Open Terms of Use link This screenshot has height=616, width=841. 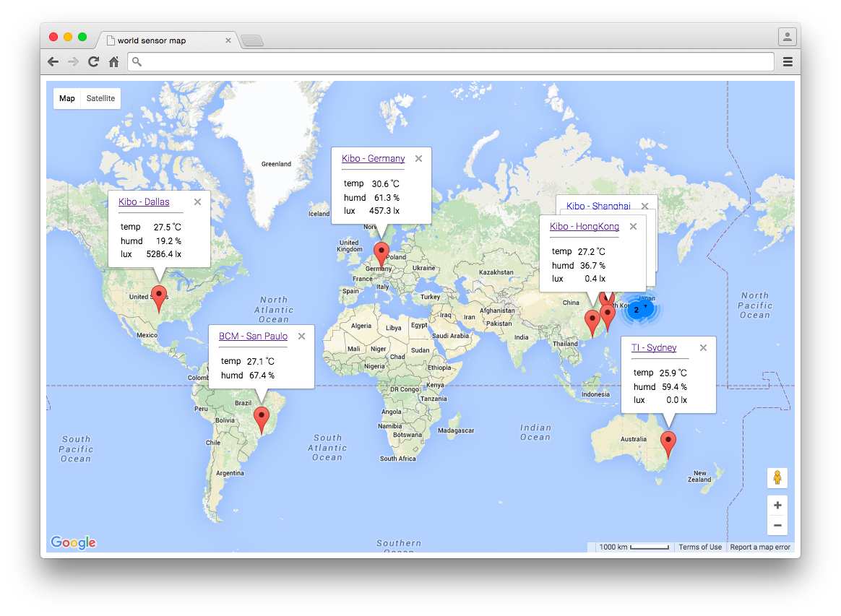[700, 547]
